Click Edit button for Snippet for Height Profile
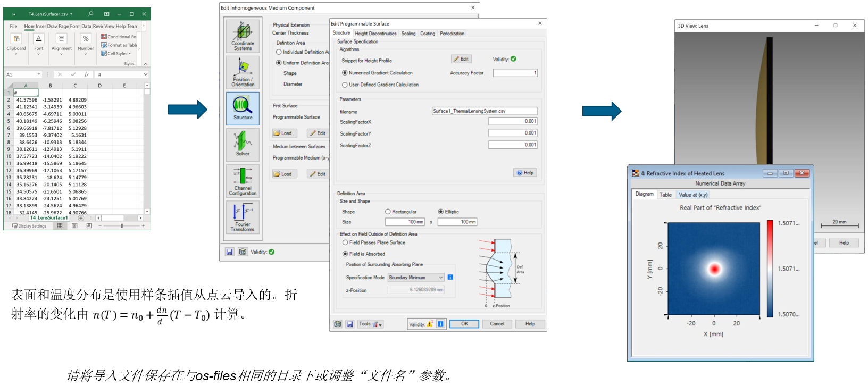Viewport: 868px width, 385px height. point(461,59)
